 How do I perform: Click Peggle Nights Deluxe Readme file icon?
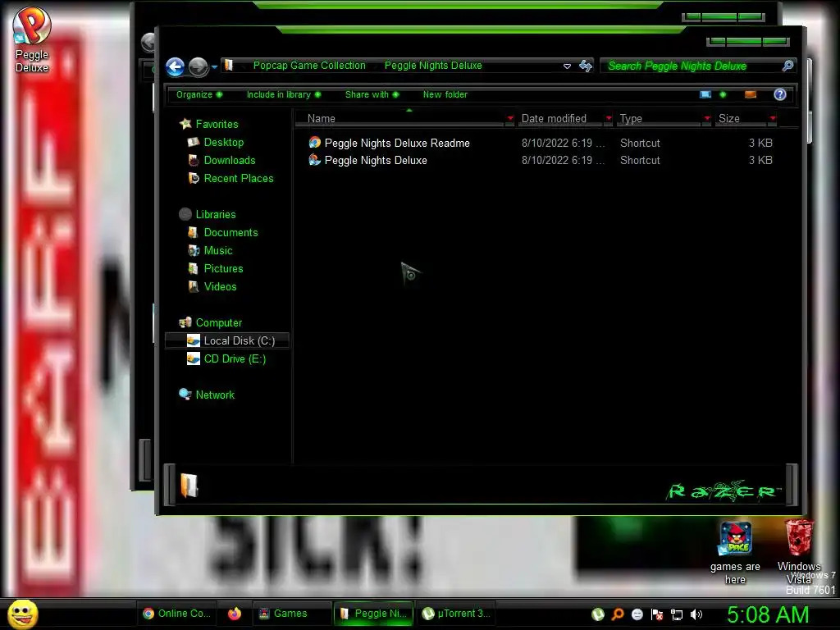pyautogui.click(x=314, y=143)
